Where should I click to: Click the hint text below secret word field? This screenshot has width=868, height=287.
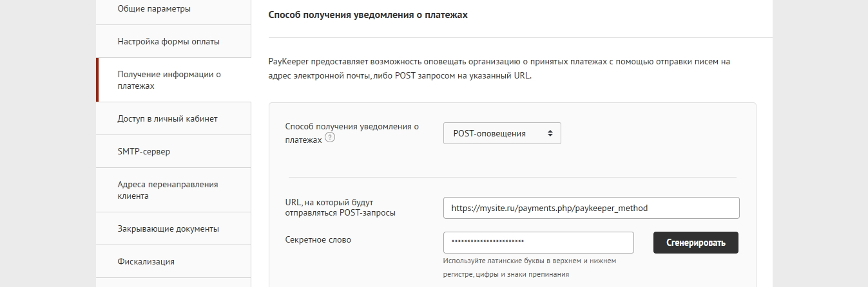click(530, 267)
